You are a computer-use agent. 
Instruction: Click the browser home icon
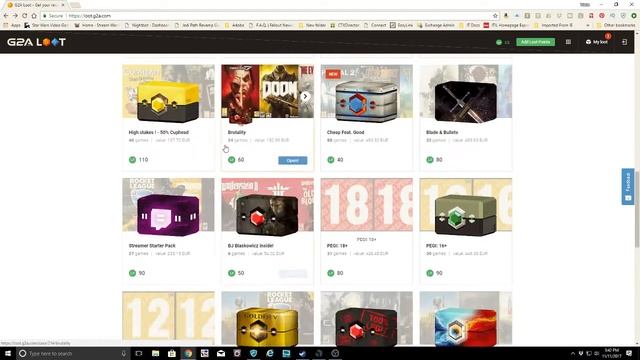click(x=34, y=16)
